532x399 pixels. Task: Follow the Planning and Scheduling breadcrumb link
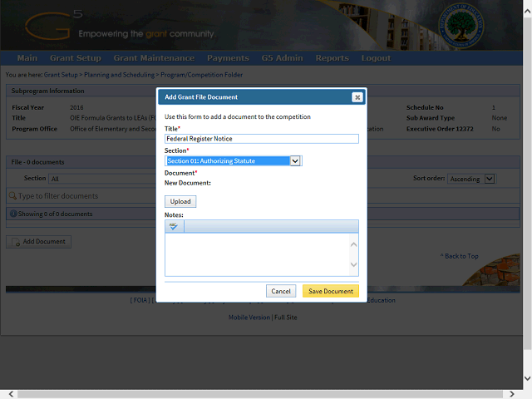tap(119, 75)
